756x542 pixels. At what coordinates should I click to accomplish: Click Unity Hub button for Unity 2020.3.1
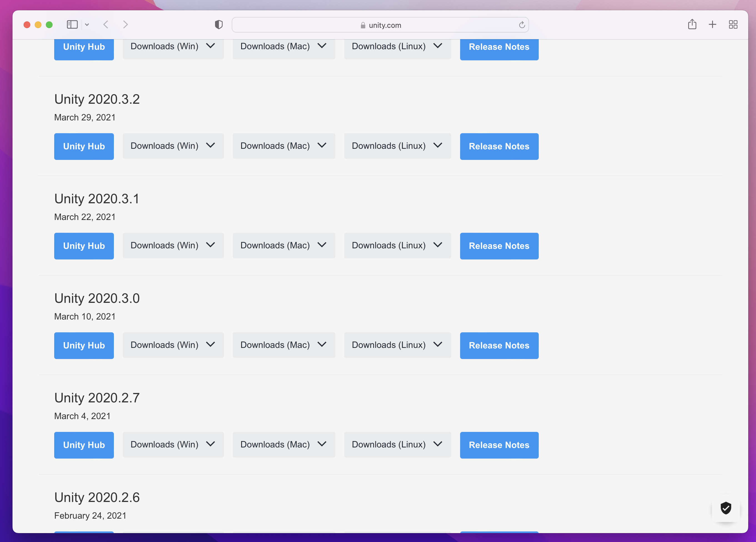84,246
